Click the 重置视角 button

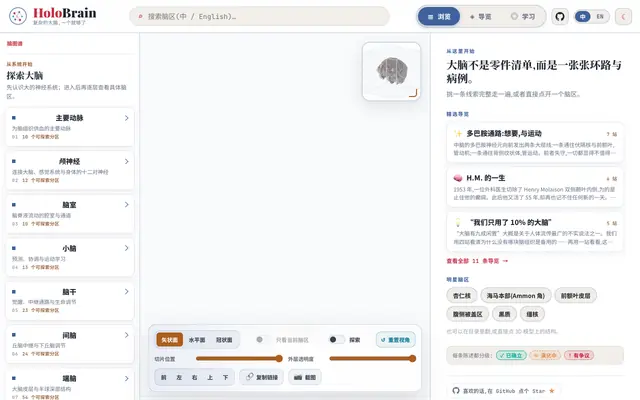tap(396, 340)
